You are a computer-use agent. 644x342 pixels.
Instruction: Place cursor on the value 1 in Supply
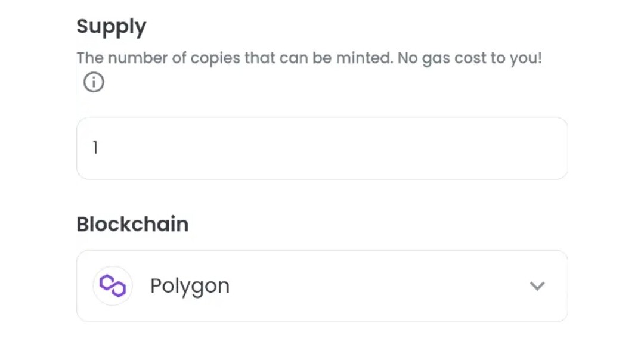pos(95,148)
